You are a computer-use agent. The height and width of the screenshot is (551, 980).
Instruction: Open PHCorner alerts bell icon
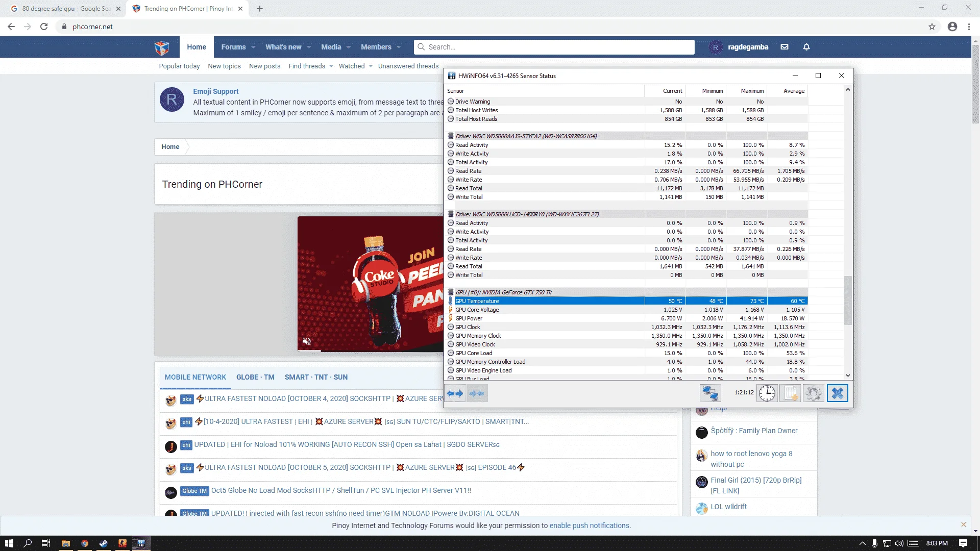click(x=806, y=47)
